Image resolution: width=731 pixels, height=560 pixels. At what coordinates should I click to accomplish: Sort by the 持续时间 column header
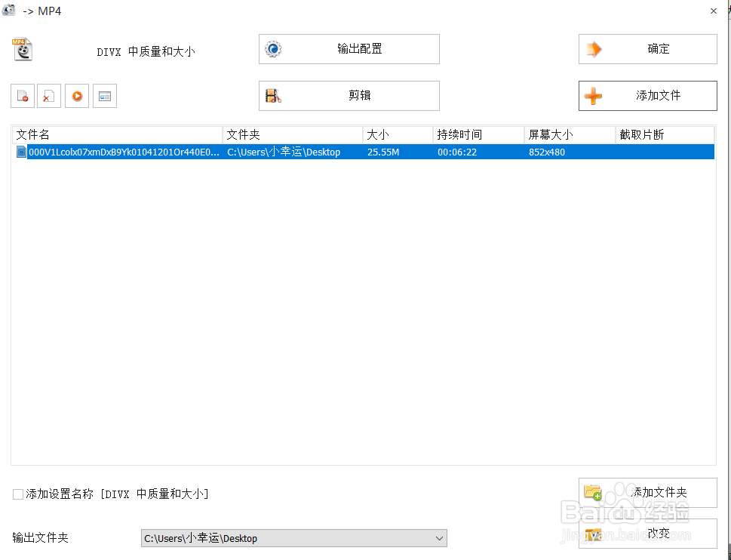point(478,135)
